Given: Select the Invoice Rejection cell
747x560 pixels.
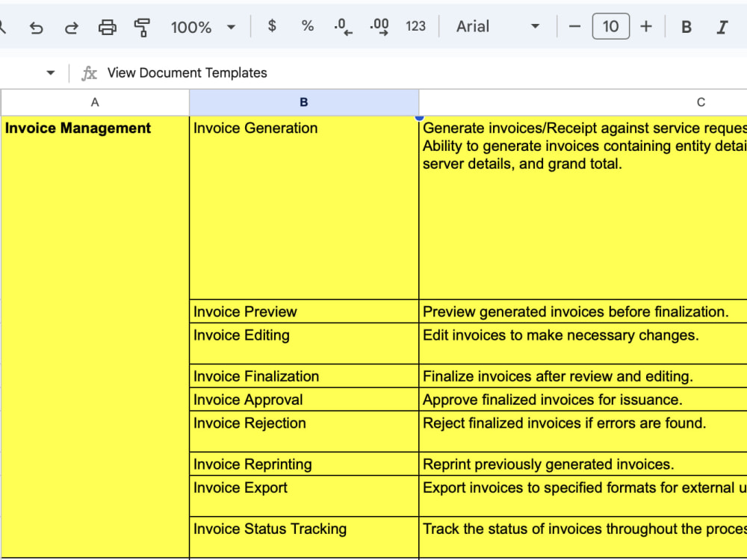Looking at the screenshot, I should 304,432.
